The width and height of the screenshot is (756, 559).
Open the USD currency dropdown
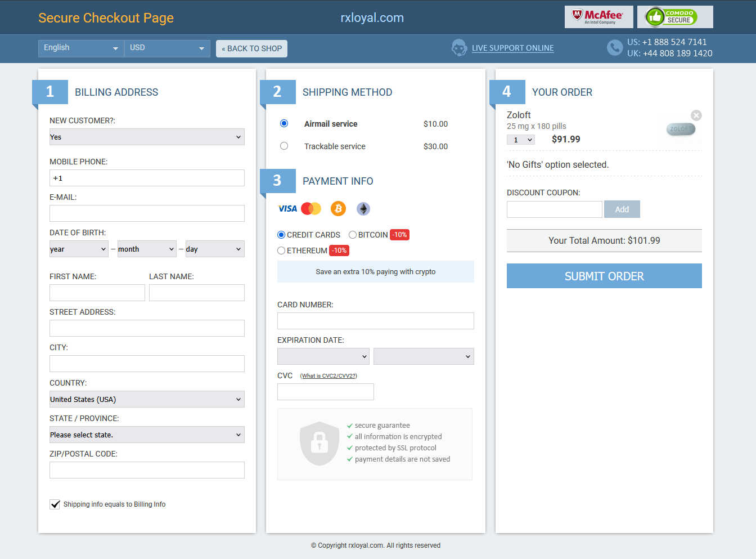[x=167, y=48]
